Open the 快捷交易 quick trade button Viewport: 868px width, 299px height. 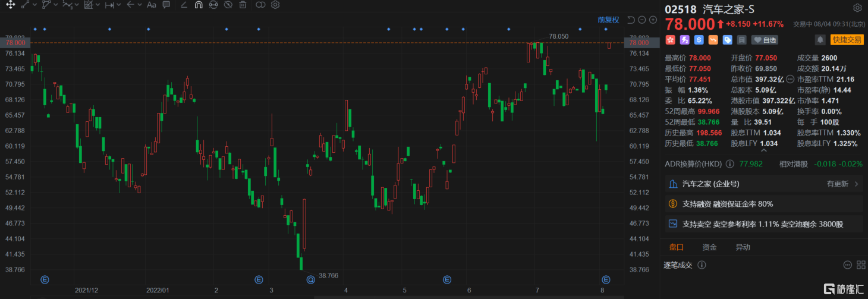point(847,40)
